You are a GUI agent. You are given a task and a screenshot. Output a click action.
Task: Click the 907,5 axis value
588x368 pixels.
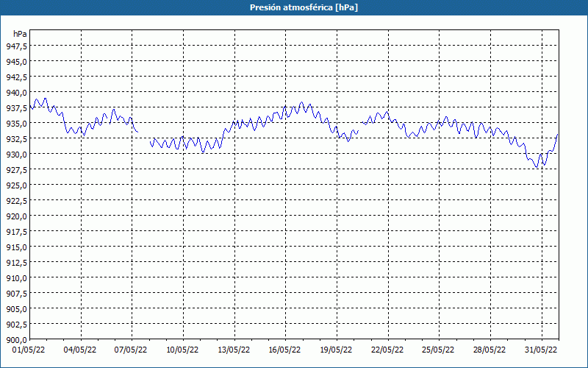point(16,293)
